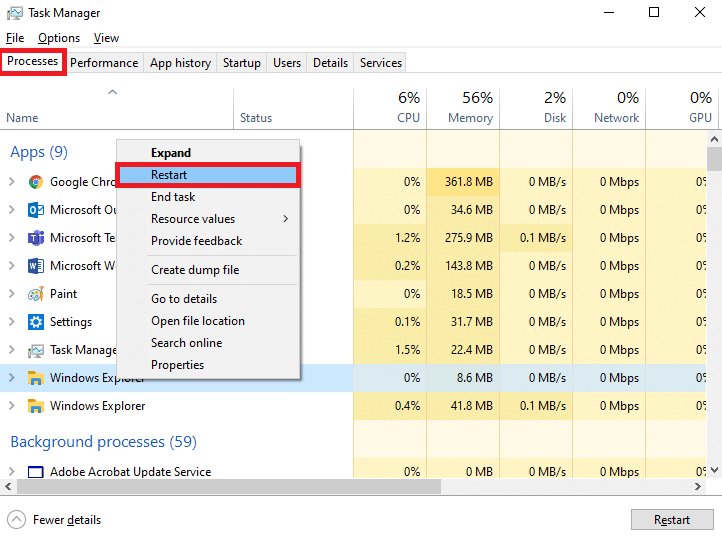Select Provide feedback menu entry

coord(208,241)
